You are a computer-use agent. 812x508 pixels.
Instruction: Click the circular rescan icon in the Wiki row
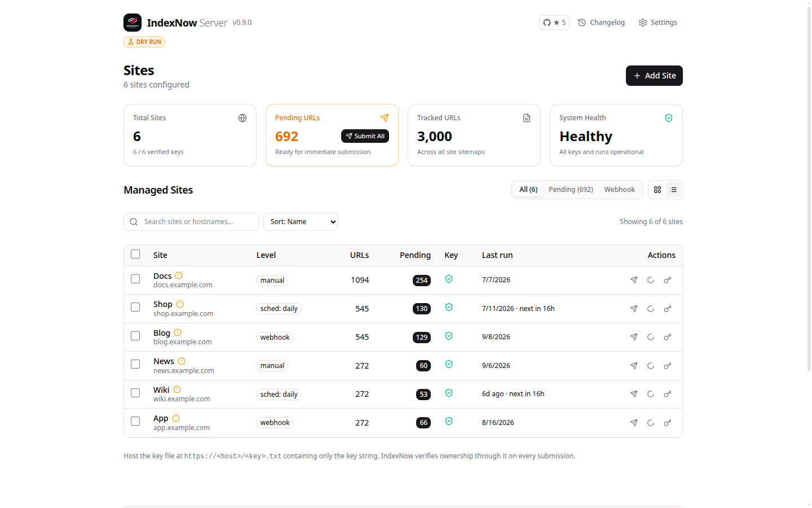(651, 394)
